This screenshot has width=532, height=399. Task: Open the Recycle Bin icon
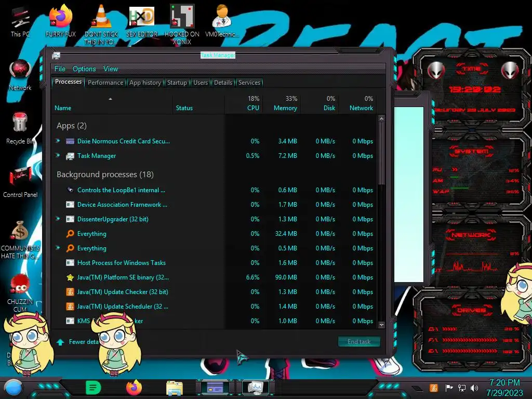20,128
